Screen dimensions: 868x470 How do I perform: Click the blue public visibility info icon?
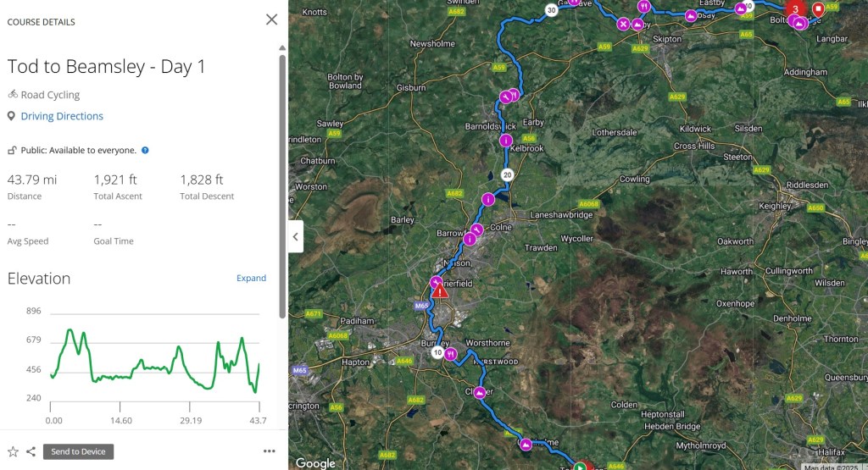pyautogui.click(x=145, y=150)
